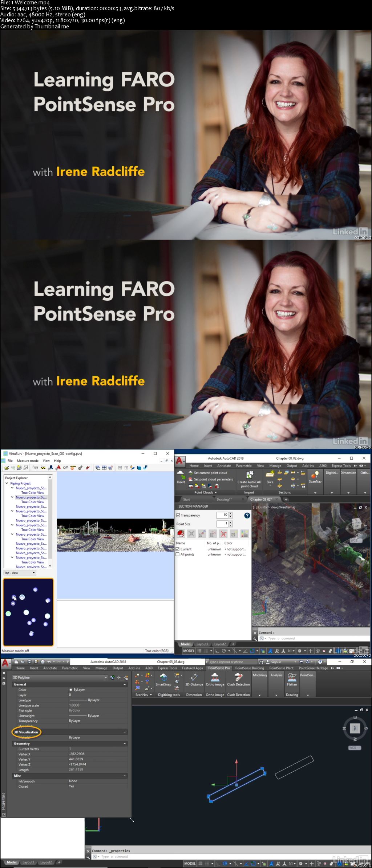
Task: Click the red section box icon in Section Manager
Action: 181,533
